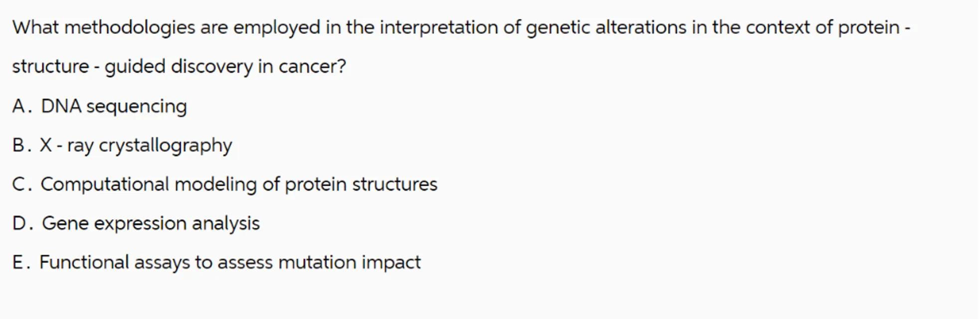Click "protein" at the first line's end

coord(868,27)
